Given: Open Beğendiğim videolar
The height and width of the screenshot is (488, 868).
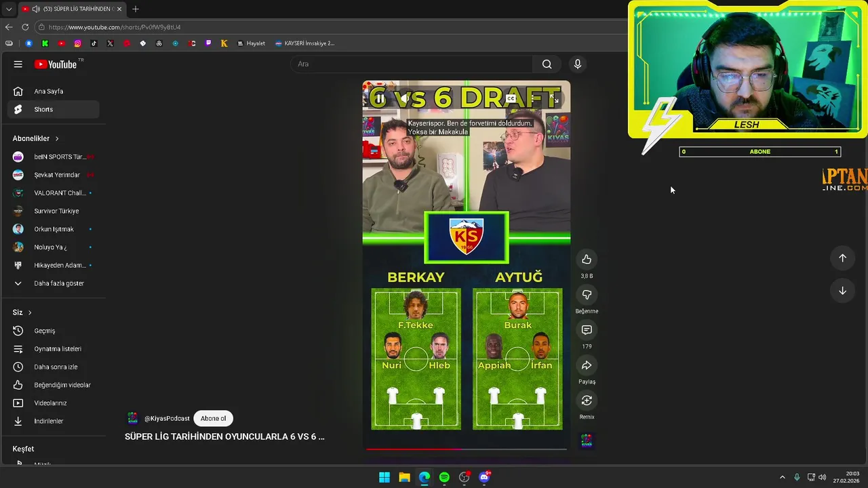Looking at the screenshot, I should [x=53, y=385].
